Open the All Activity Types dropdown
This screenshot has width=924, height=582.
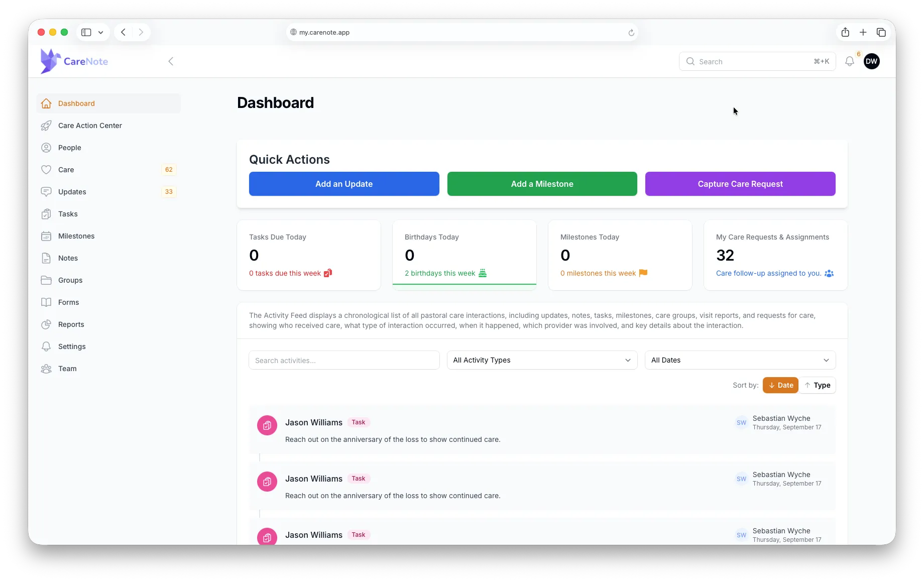click(541, 360)
